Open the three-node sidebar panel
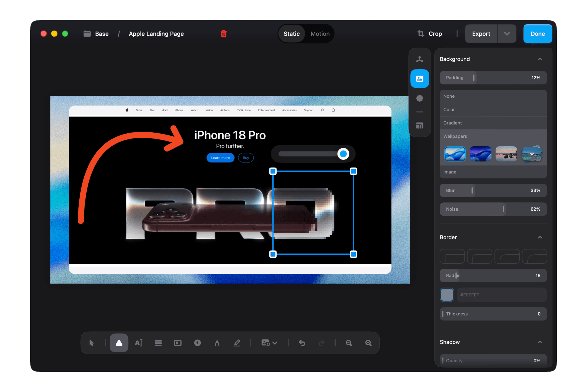 point(420,59)
